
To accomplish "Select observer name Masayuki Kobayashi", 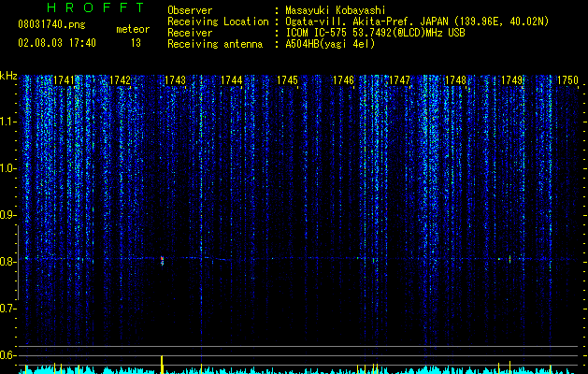I will (336, 11).
